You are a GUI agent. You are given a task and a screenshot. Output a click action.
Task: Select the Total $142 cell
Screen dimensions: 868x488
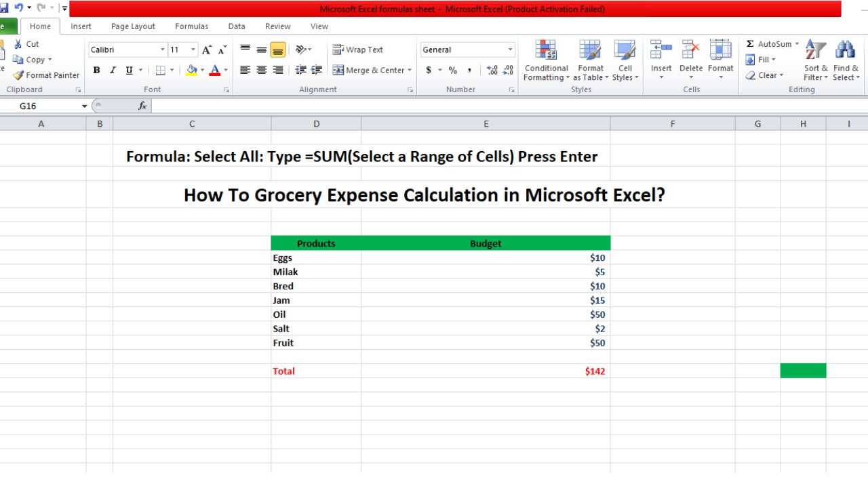486,371
